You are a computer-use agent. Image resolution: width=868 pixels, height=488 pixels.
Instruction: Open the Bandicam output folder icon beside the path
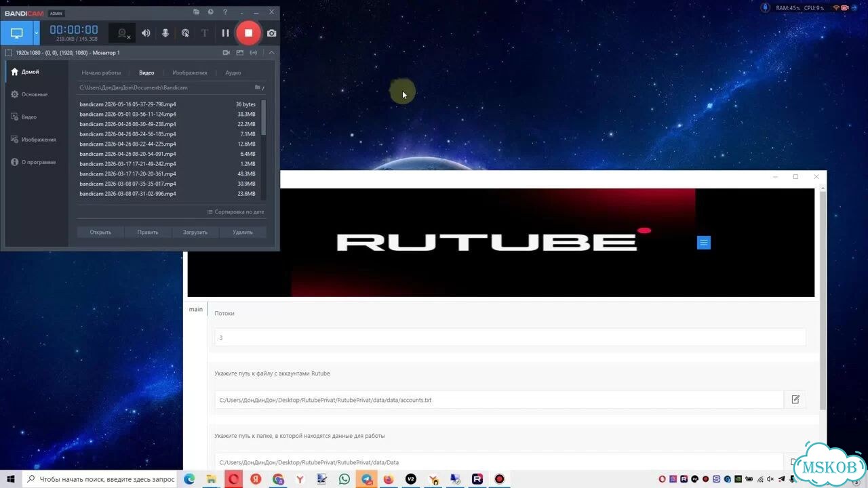(x=258, y=87)
